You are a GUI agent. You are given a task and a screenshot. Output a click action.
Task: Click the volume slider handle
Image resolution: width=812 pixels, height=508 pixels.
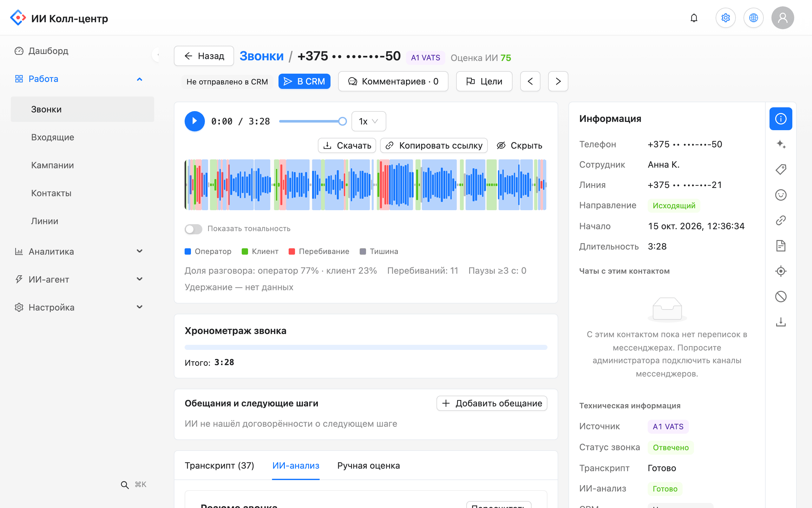click(342, 121)
